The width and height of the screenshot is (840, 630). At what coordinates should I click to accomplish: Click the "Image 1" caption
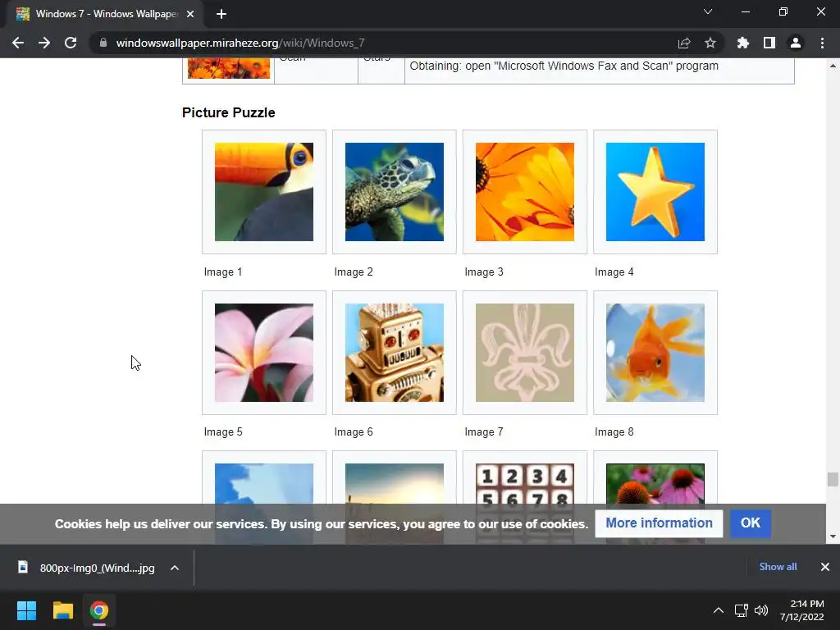click(223, 272)
